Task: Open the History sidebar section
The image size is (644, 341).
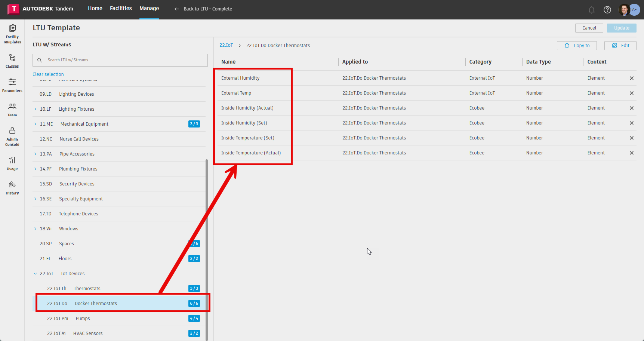Action: pyautogui.click(x=12, y=188)
